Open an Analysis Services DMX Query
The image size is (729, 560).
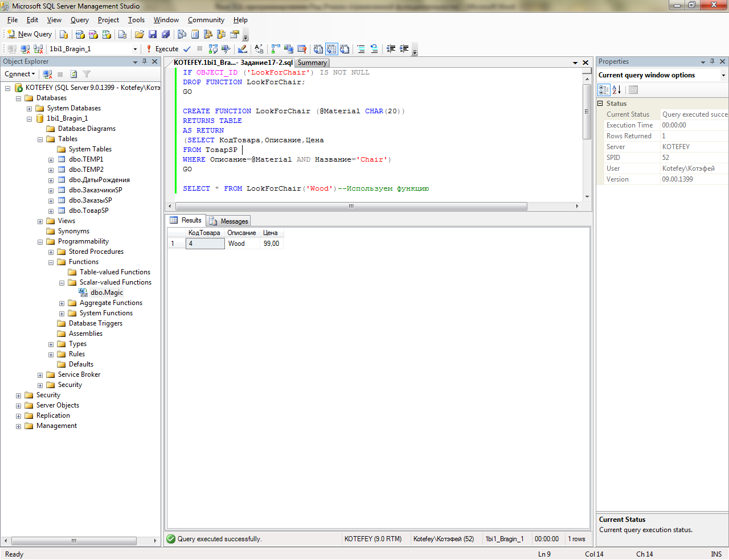(93, 34)
